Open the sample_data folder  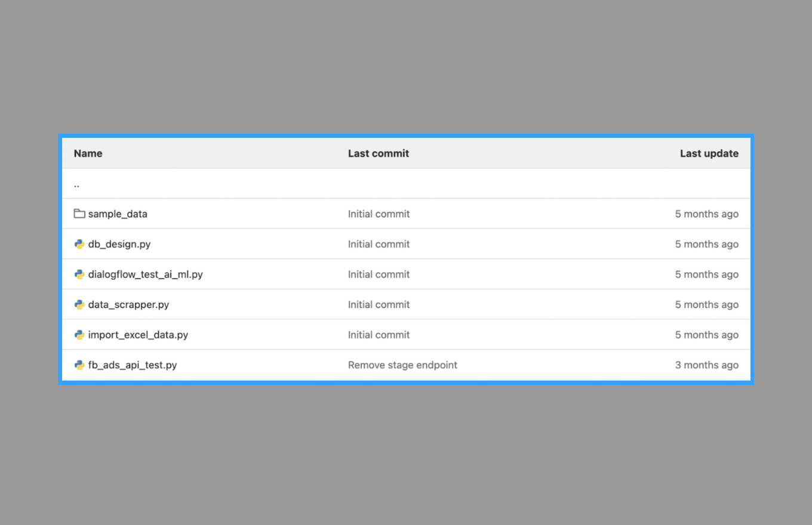click(x=118, y=214)
